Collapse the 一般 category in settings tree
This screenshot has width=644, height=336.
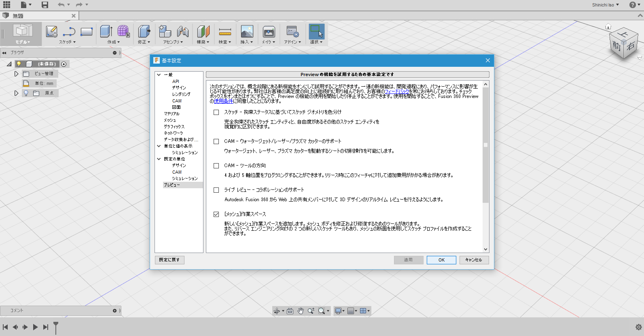159,75
